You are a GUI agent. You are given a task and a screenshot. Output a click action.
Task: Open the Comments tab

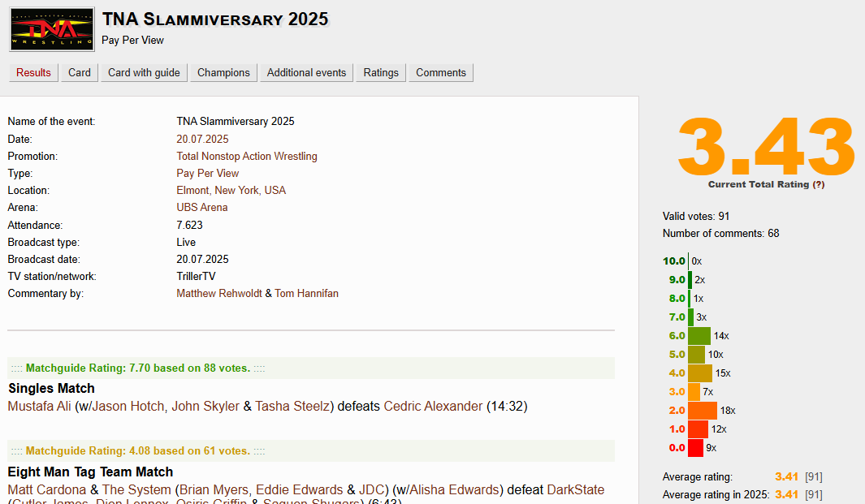pyautogui.click(x=441, y=73)
